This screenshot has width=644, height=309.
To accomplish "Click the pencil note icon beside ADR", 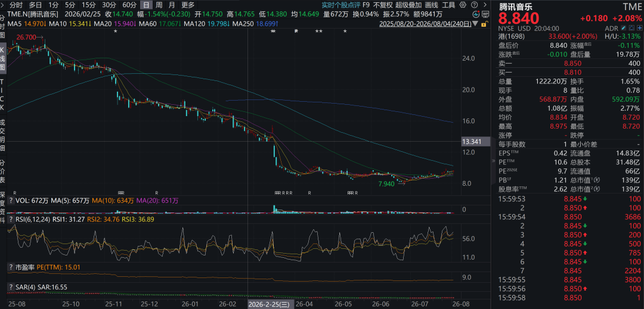I will [x=624, y=28].
